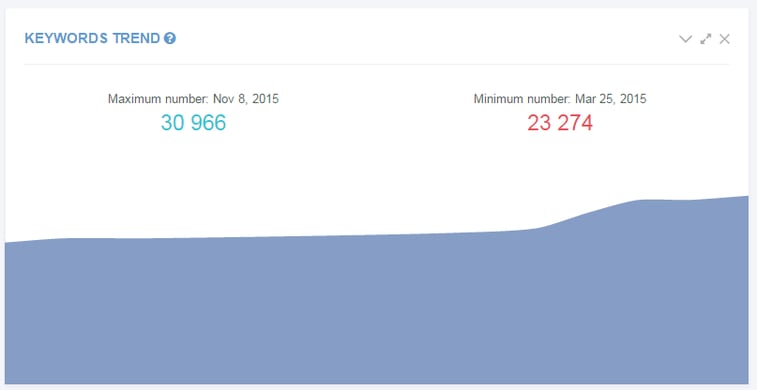Click the "Maximum number:" label text
The width and height of the screenshot is (757, 390).
[x=158, y=99]
